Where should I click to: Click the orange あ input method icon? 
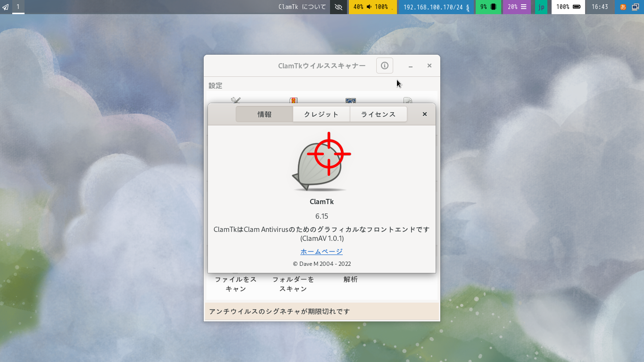pos(623,7)
